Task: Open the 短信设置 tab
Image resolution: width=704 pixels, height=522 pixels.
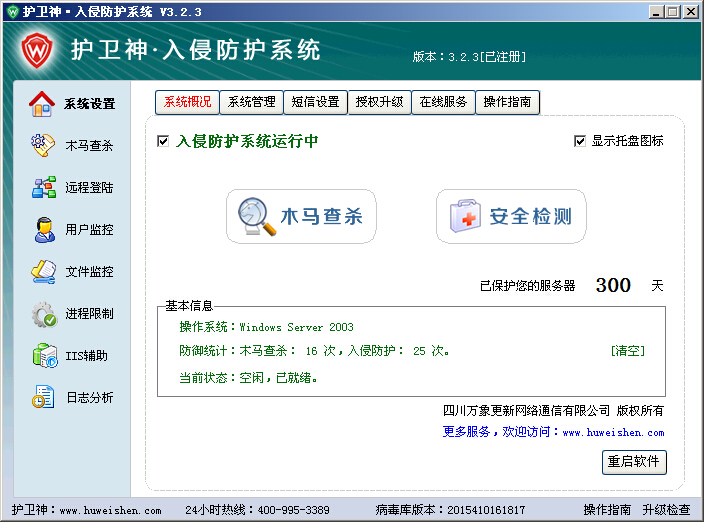Action: tap(316, 102)
